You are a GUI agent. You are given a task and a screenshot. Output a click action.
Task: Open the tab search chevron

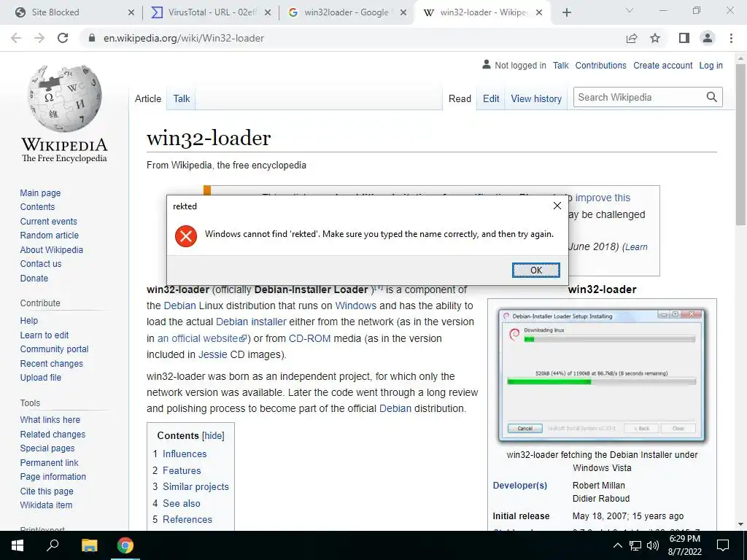(x=629, y=10)
